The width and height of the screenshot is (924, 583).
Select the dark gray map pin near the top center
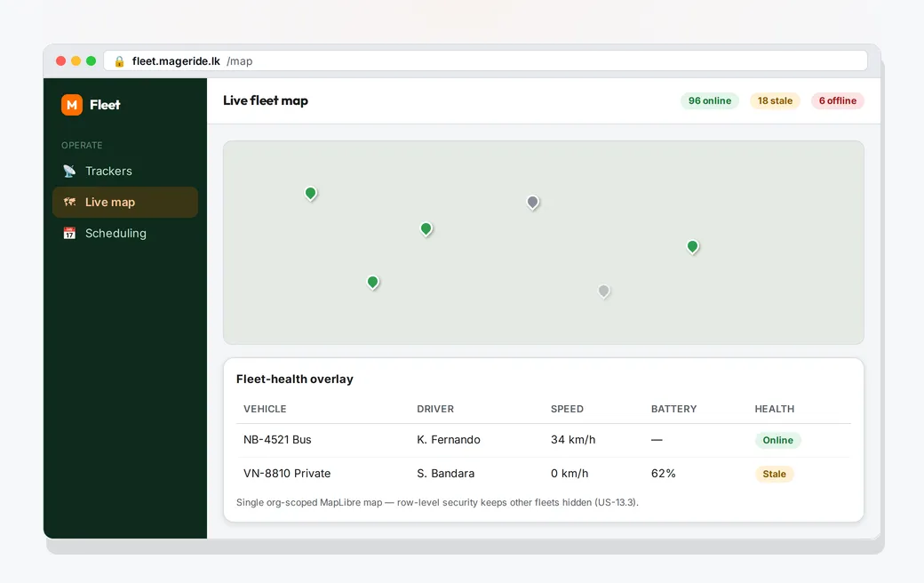click(533, 203)
